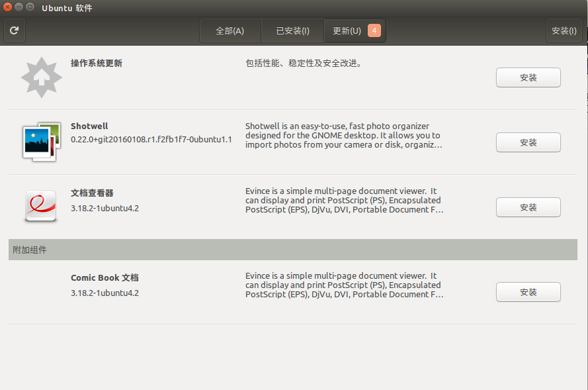Switch to the 全部(A) tab

click(x=230, y=30)
